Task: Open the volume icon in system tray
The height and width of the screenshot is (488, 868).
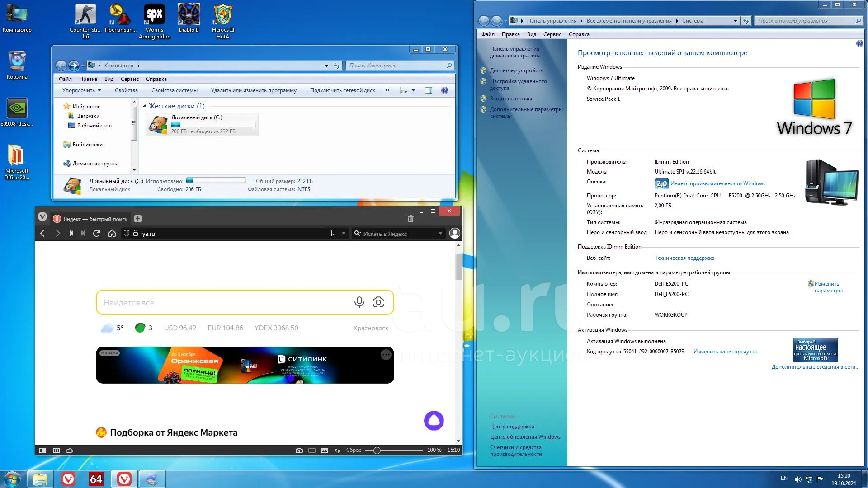Action: click(798, 479)
